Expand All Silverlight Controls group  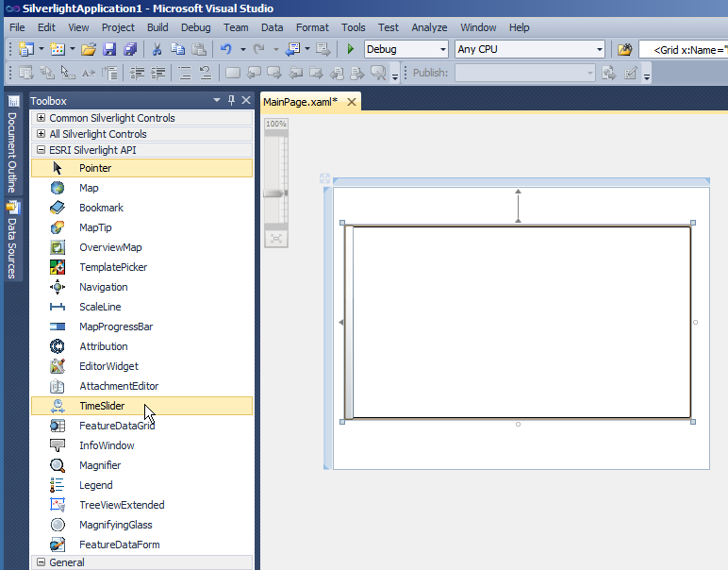coord(41,134)
